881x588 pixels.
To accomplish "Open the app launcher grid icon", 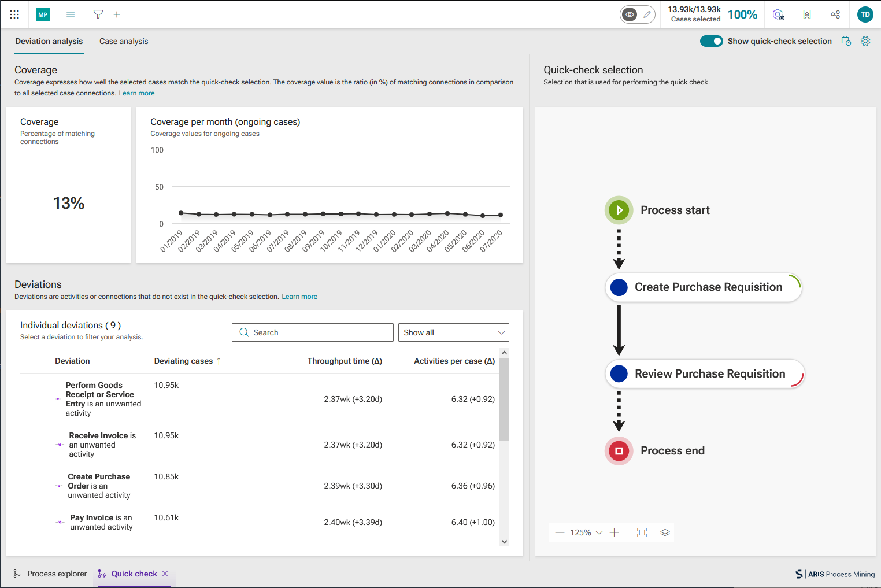I will (x=14, y=14).
